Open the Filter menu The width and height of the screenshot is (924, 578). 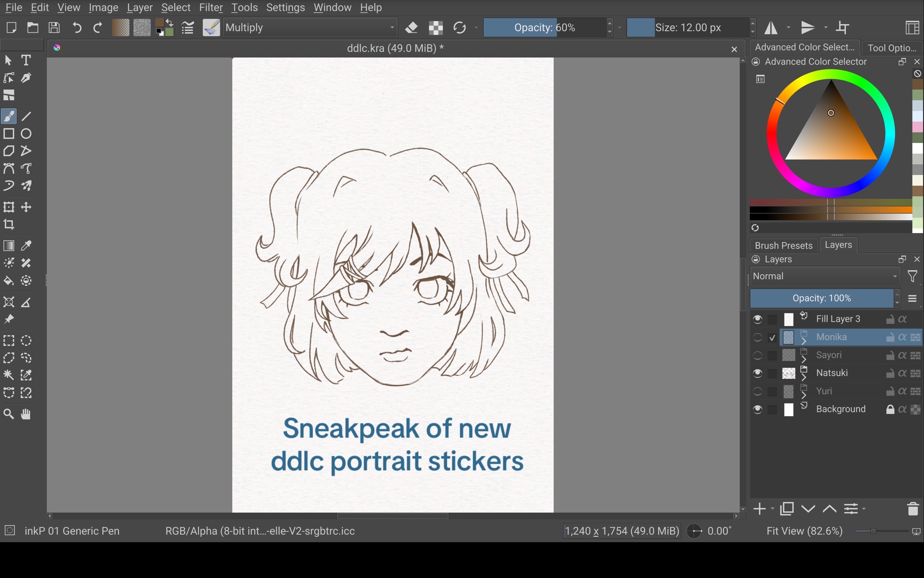(211, 8)
